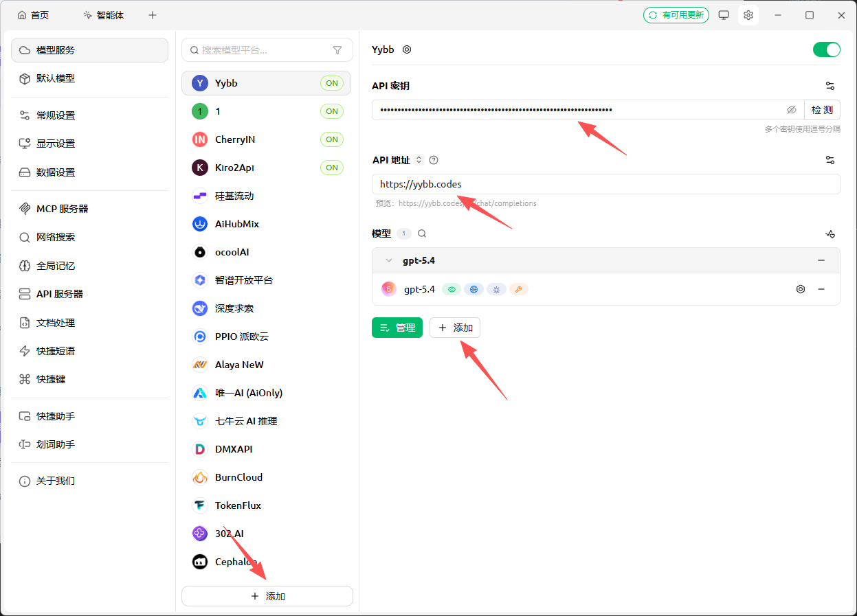Viewport: 857px width, 616px height.
Task: Disable the Yybb provider toggle
Action: (826, 49)
